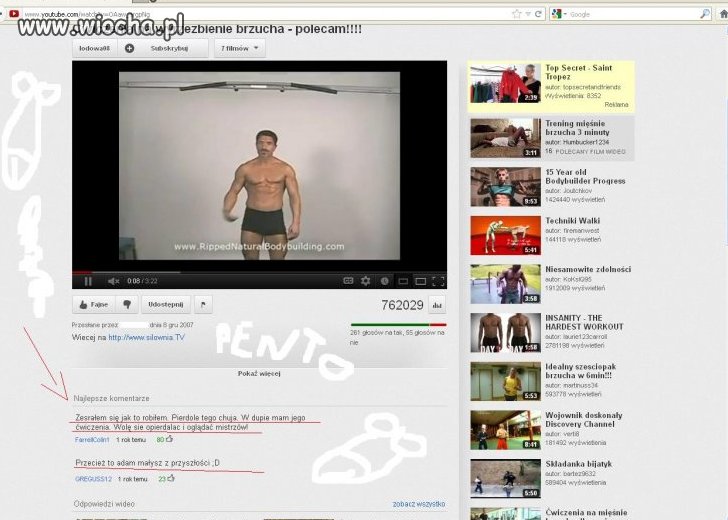
Task: Pause the video with the pause button
Action: (x=88, y=281)
